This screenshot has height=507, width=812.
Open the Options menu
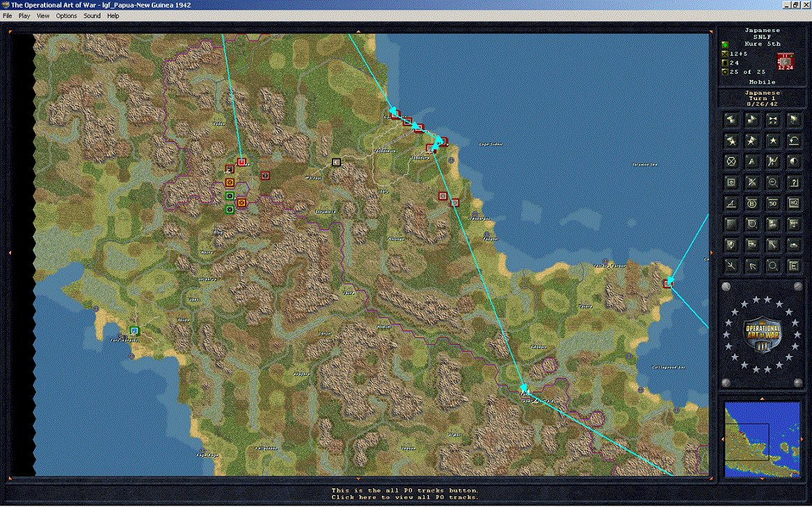pos(66,15)
